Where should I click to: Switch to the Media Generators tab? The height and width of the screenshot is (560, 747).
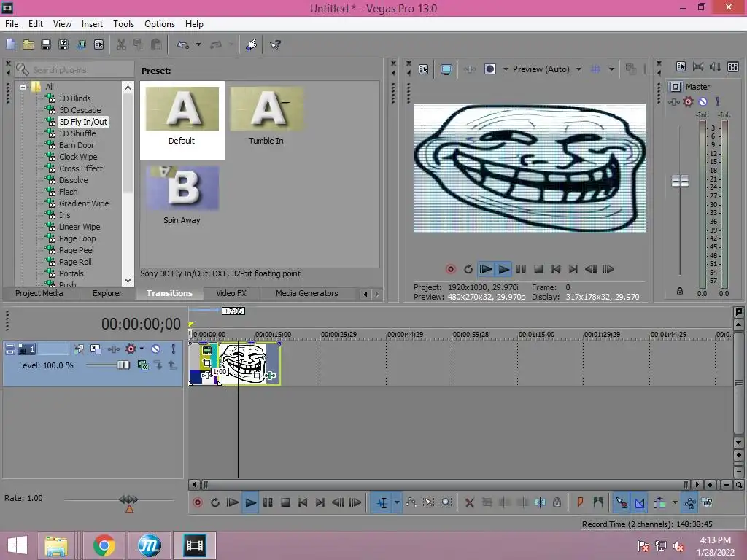click(x=307, y=293)
